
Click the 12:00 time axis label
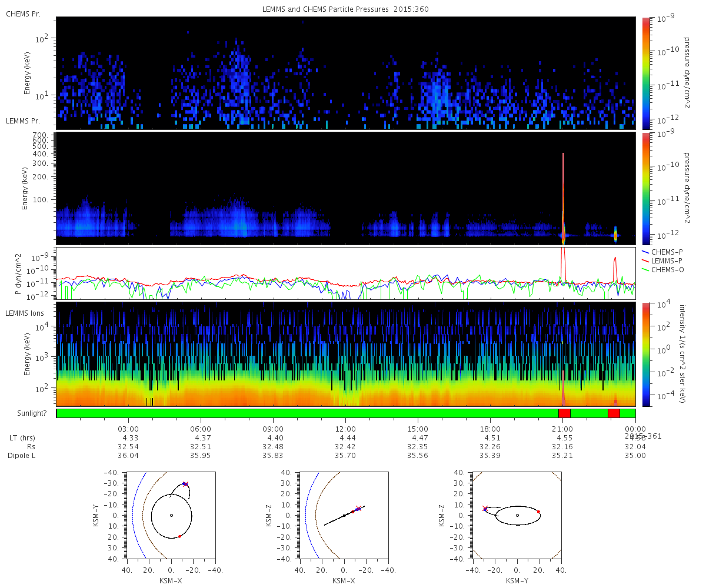345,429
